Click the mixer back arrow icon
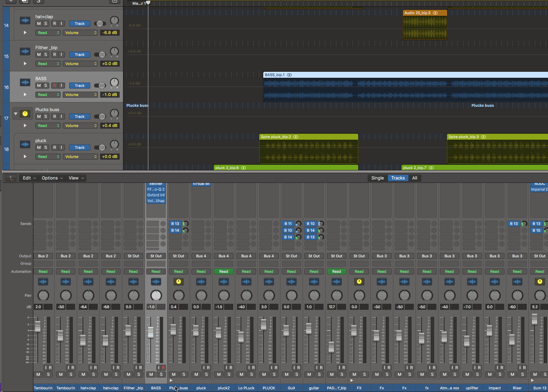This screenshot has width=548, height=392. (11, 178)
